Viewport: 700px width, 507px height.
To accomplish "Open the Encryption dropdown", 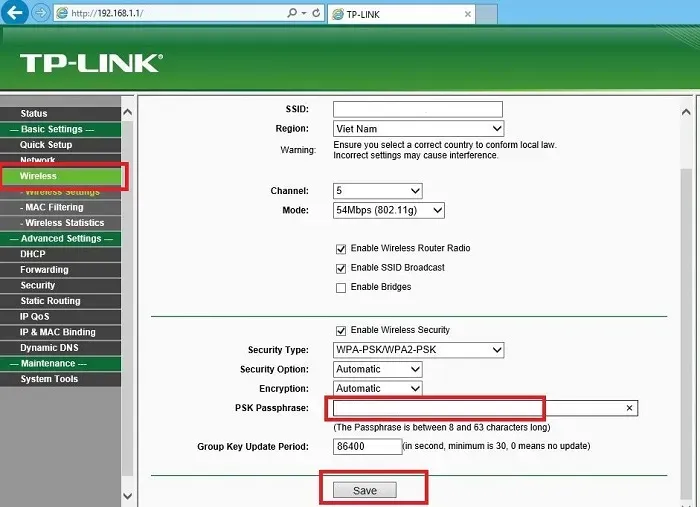I will [378, 388].
